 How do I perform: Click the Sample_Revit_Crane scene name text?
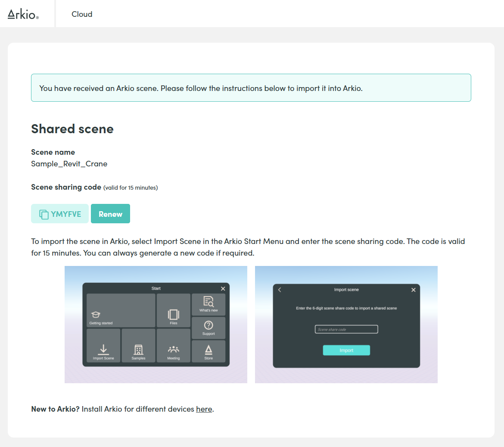[x=69, y=164]
